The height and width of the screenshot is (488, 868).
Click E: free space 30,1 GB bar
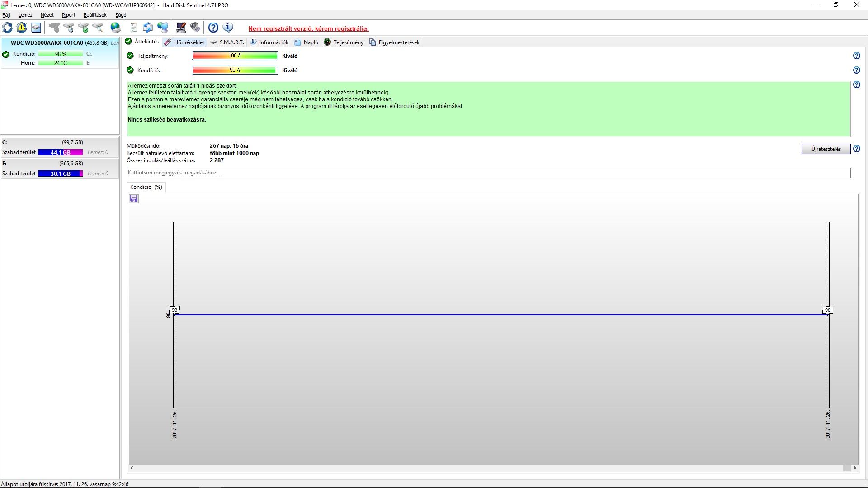pyautogui.click(x=61, y=174)
